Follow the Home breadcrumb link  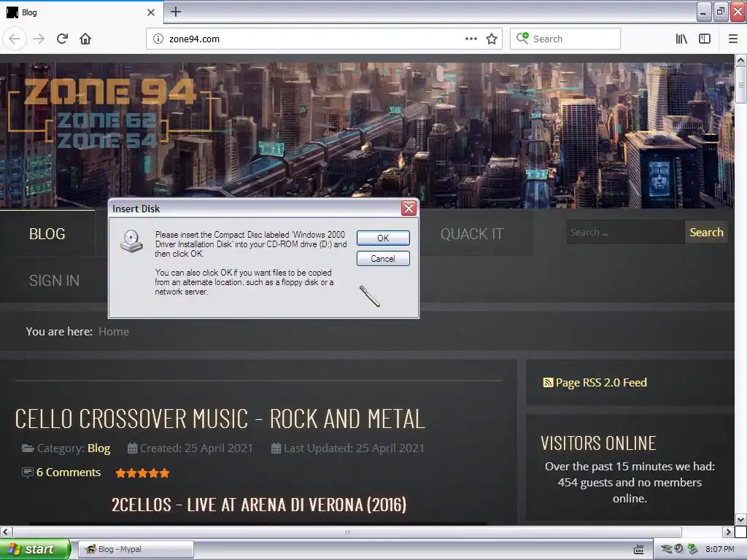point(113,332)
